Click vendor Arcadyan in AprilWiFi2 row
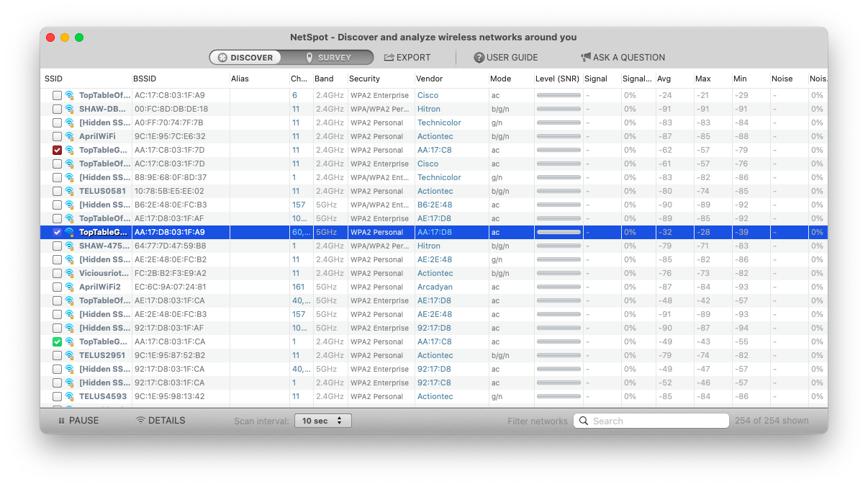The height and width of the screenshot is (487, 868). 435,287
